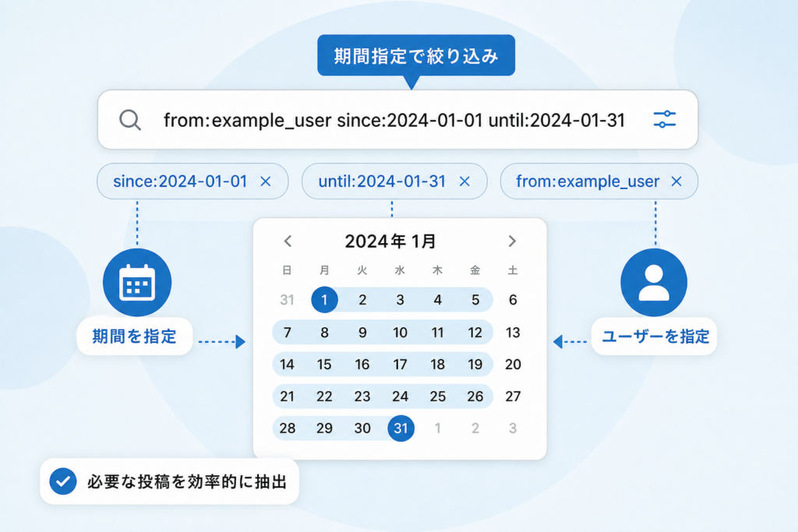Viewport: 798px width, 532px height.
Task: Select date 5 in calendar
Action: [x=475, y=300]
